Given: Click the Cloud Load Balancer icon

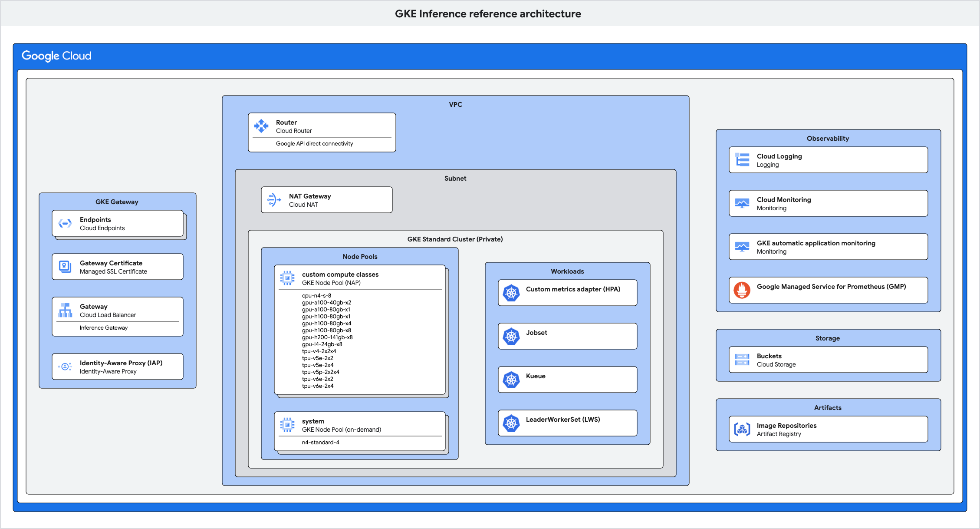Looking at the screenshot, I should pos(65,310).
